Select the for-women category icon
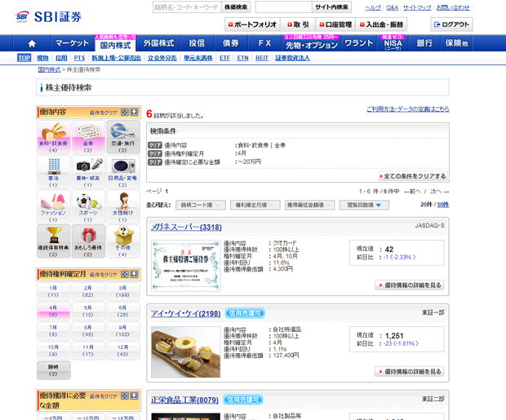Image resolution: width=506 pixels, height=420 pixels. (123, 206)
